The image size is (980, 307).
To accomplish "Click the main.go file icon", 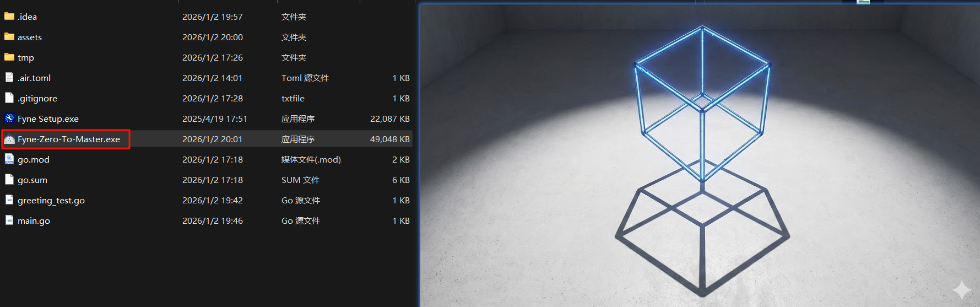I will pyautogui.click(x=9, y=220).
